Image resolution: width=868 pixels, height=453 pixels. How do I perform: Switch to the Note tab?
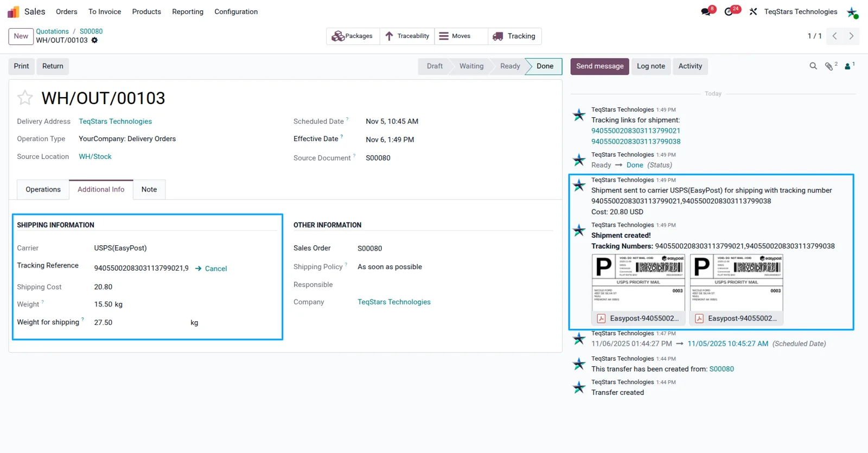click(x=149, y=189)
